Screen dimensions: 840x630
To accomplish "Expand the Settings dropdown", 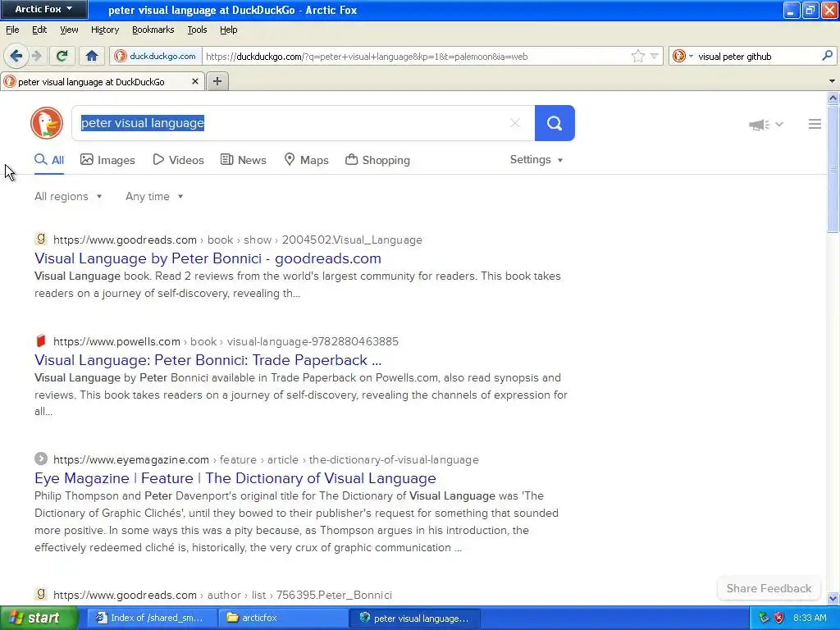I will [x=536, y=160].
